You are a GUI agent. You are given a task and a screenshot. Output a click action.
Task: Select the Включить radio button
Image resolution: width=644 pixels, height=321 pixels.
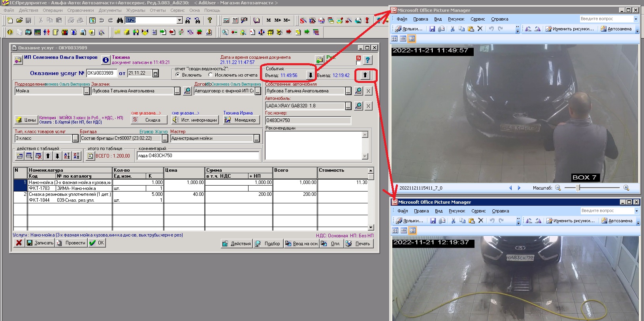[178, 75]
